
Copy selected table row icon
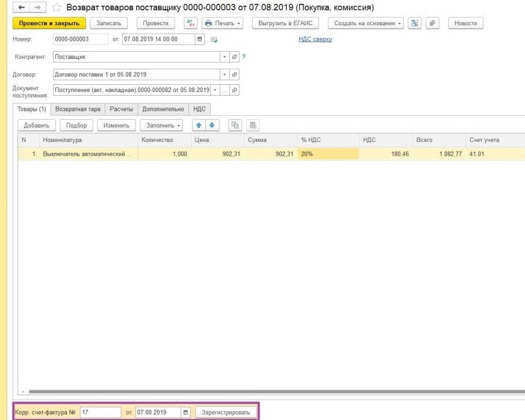(x=235, y=125)
